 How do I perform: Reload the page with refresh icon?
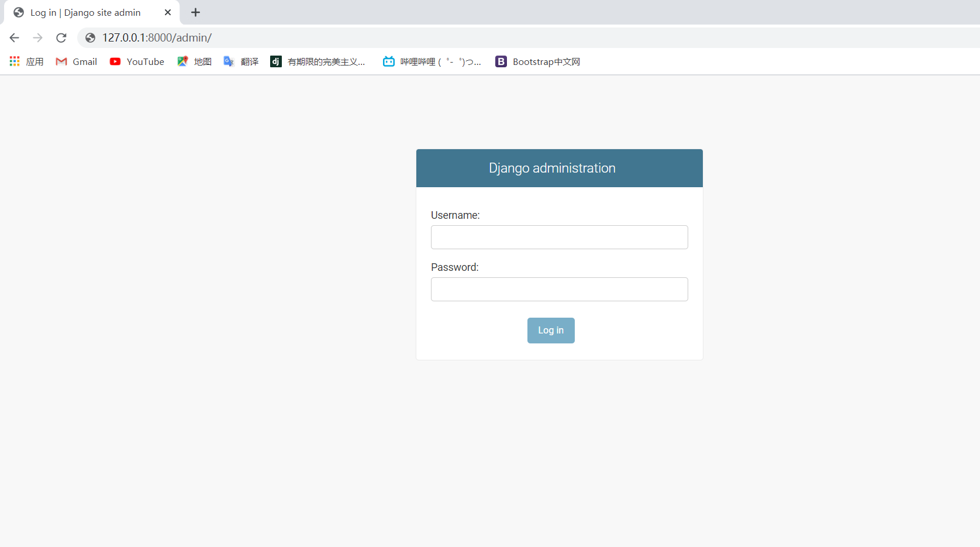pyautogui.click(x=61, y=38)
